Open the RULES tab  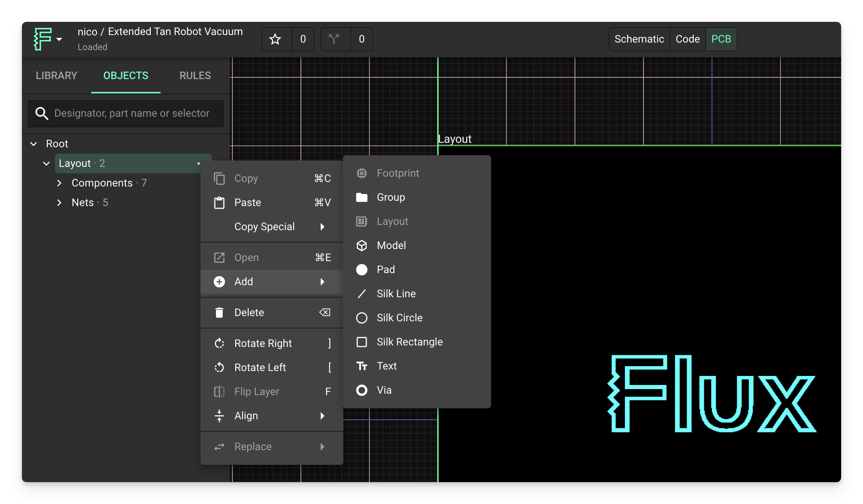(x=195, y=76)
